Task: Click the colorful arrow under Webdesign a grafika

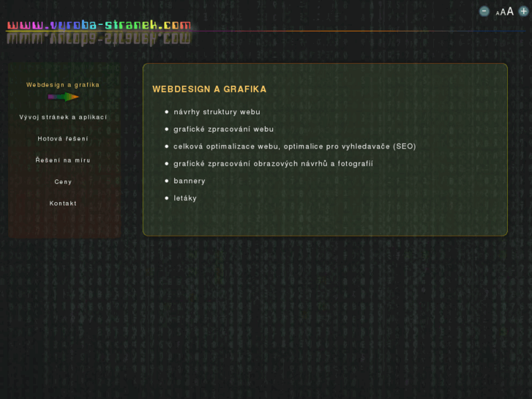Action: point(64,97)
